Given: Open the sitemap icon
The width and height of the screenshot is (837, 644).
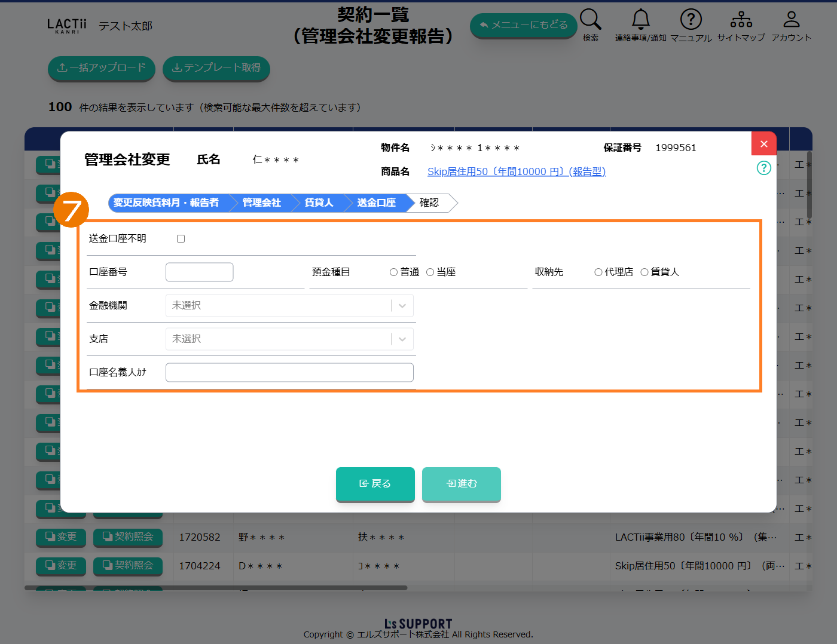Looking at the screenshot, I should [741, 20].
